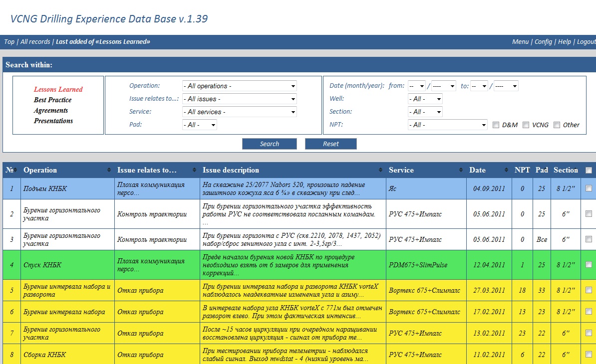Screen dimensions: 596x364
Task: Open the NPT filter dropdown
Action: tap(447, 125)
